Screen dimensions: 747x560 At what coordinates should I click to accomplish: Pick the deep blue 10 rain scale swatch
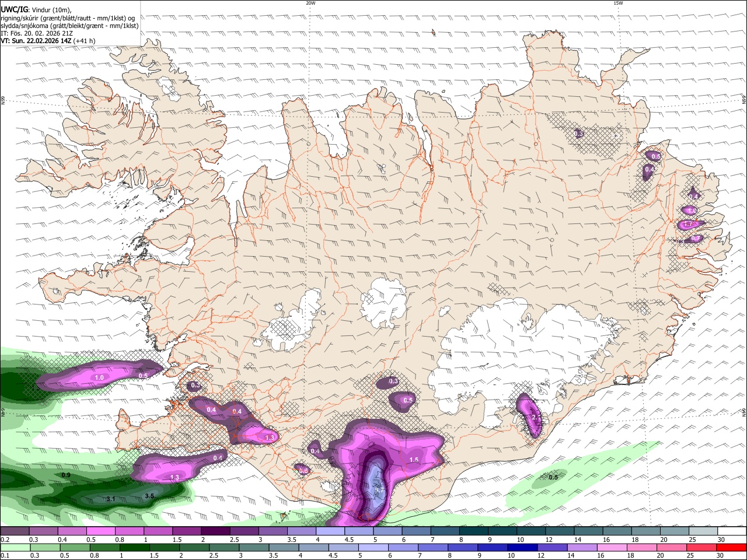pos(522,547)
